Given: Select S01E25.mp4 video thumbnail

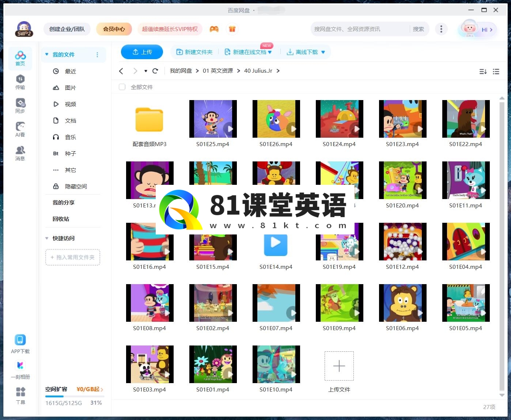Looking at the screenshot, I should tap(213, 119).
